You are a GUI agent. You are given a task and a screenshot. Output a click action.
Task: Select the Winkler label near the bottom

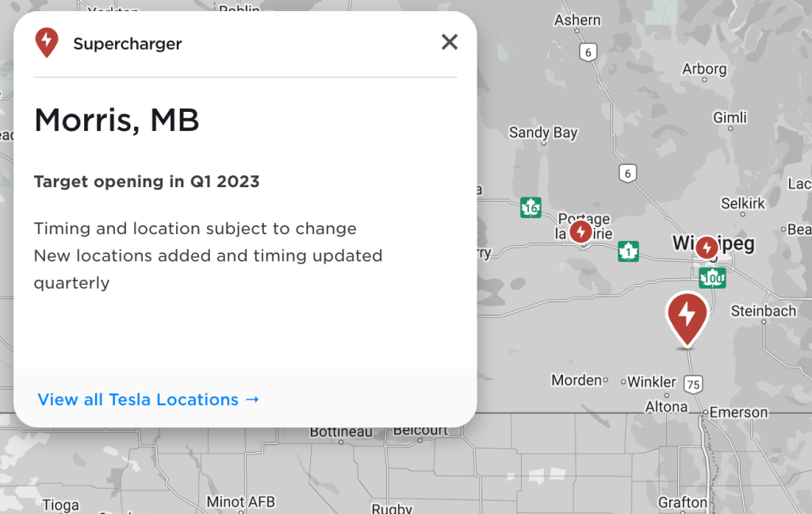653,382
